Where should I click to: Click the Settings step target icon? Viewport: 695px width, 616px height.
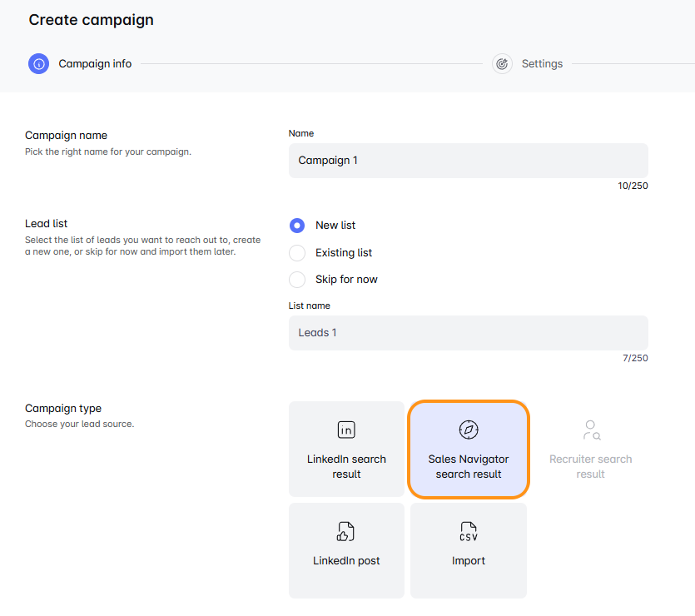[502, 64]
